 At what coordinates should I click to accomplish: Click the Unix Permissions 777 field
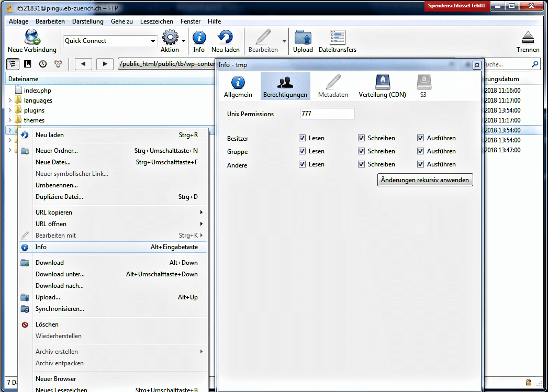327,114
